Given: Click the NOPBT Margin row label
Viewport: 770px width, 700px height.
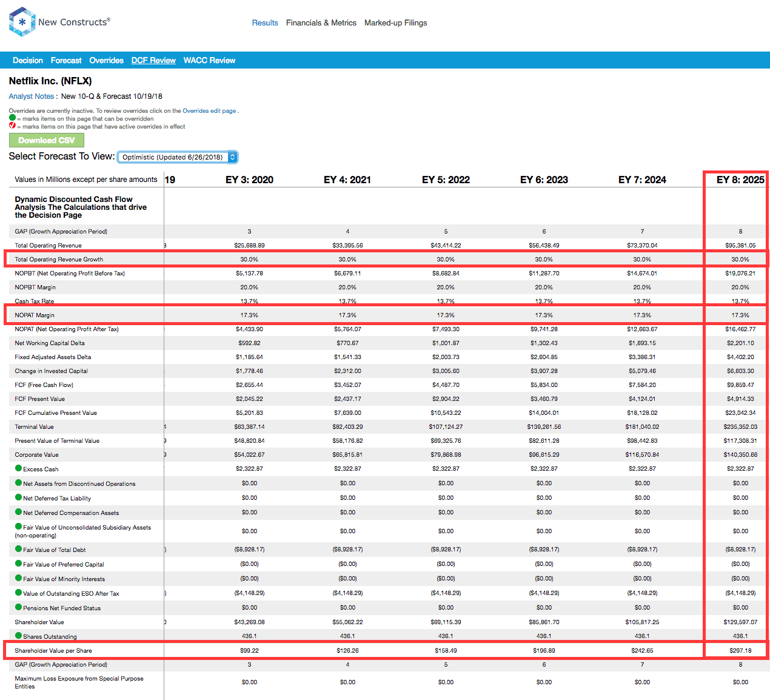Looking at the screenshot, I should (35, 287).
